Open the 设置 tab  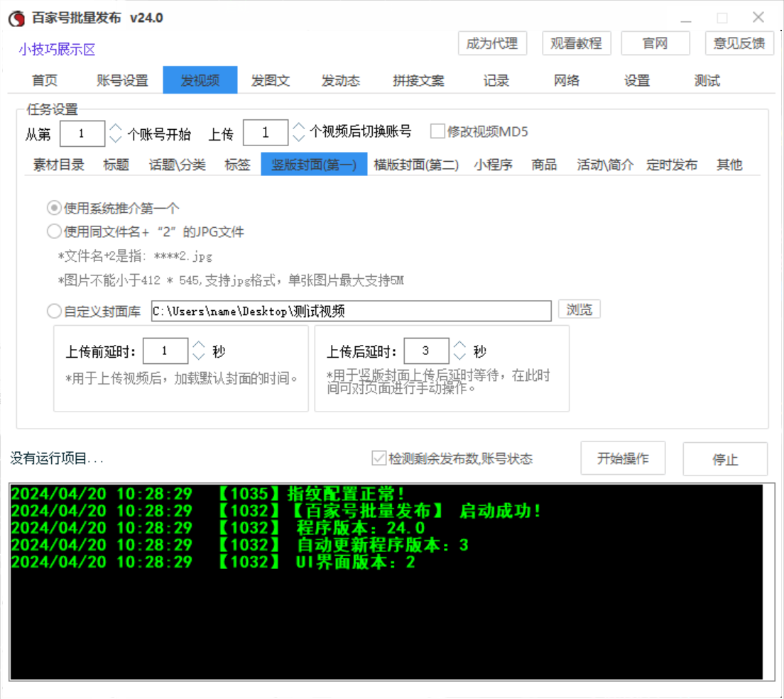636,80
